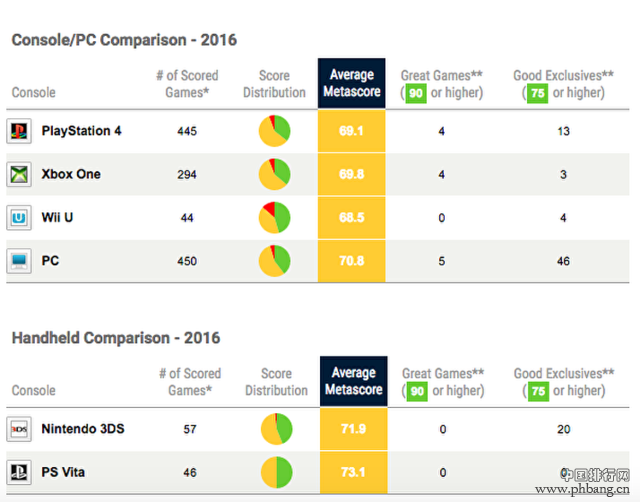Click the Wii U console icon
The image size is (640, 502).
click(19, 218)
